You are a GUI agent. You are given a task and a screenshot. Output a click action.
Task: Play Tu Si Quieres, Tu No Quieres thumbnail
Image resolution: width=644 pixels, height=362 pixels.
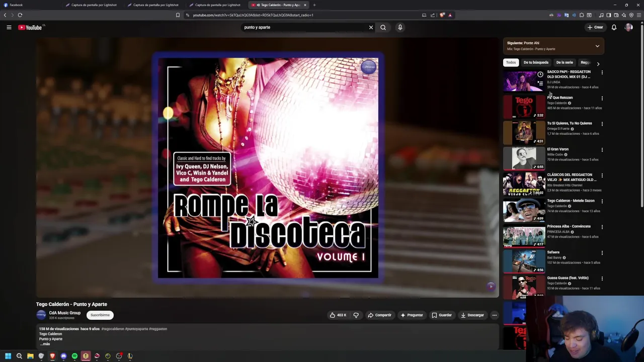tap(524, 133)
